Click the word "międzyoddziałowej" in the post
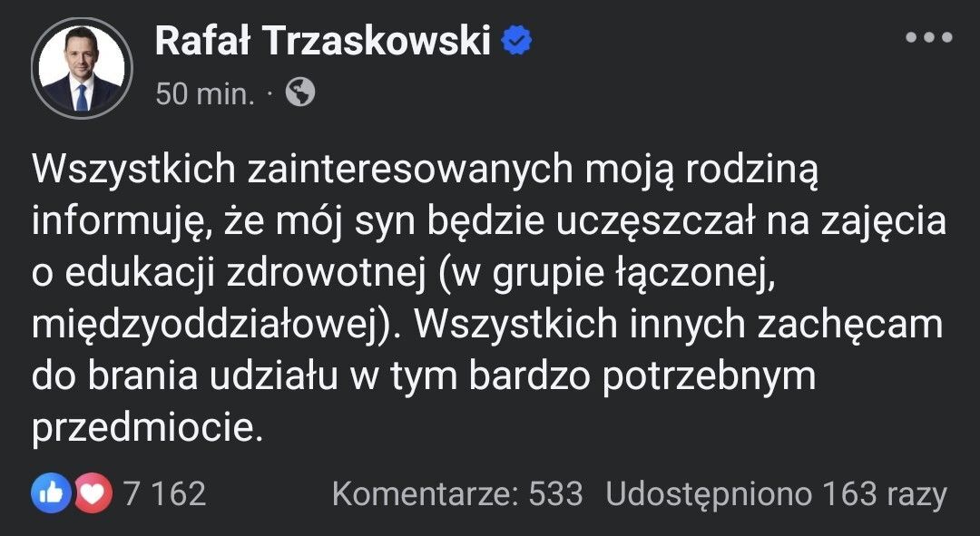The height and width of the screenshot is (536, 980). (x=204, y=325)
